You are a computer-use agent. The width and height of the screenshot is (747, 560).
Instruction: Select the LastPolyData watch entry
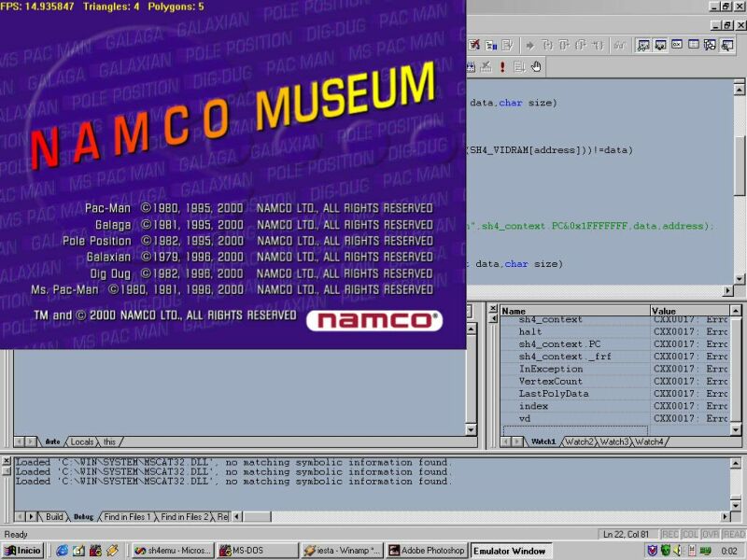(x=614, y=393)
